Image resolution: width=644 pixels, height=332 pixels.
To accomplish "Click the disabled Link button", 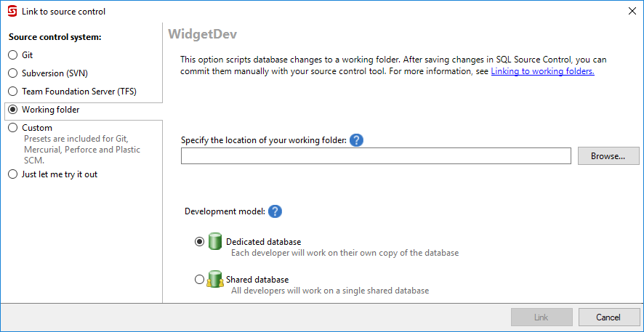I will [x=541, y=317].
